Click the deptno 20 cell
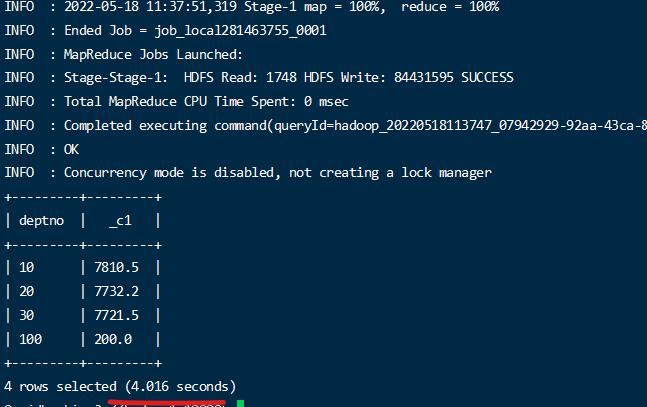The height and width of the screenshot is (407, 647). (26, 291)
